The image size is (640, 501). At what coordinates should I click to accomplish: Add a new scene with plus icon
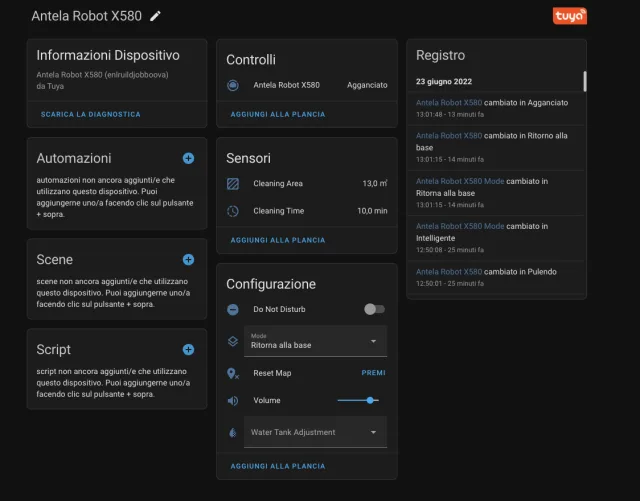tap(188, 260)
